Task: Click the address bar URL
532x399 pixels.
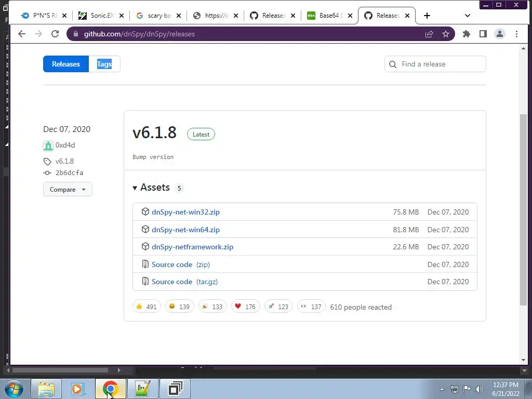Action: point(139,34)
